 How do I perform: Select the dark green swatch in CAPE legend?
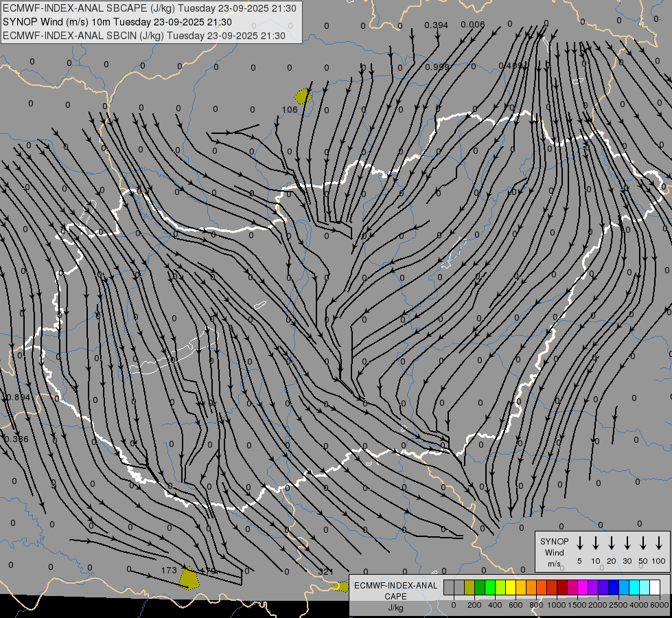[x=480, y=587]
